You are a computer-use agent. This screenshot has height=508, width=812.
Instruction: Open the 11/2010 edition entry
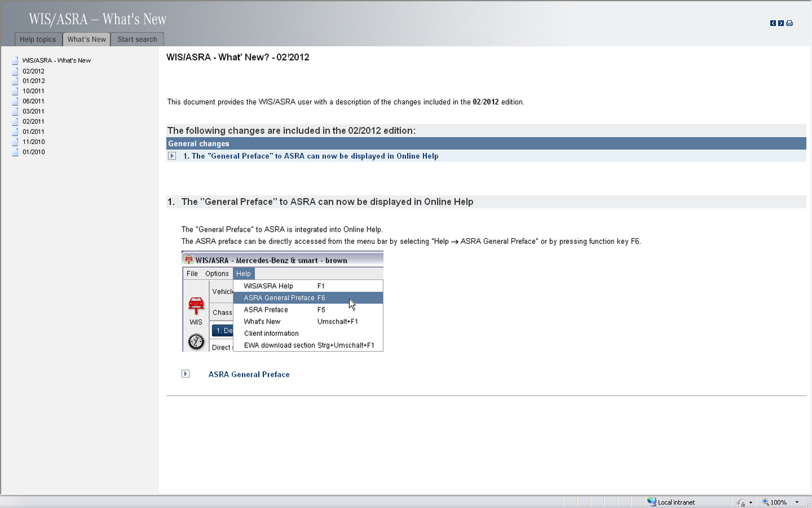coord(34,142)
